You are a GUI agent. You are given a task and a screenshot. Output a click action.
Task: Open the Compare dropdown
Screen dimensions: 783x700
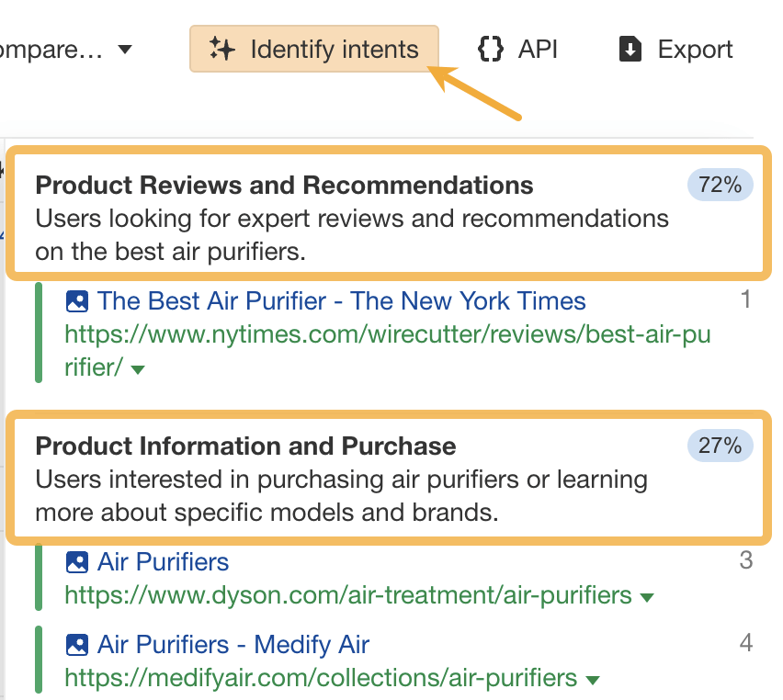(x=125, y=50)
